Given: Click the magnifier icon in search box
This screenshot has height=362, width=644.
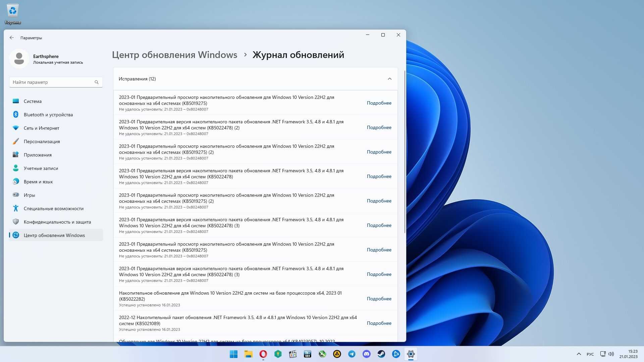Looking at the screenshot, I should pos(97,82).
